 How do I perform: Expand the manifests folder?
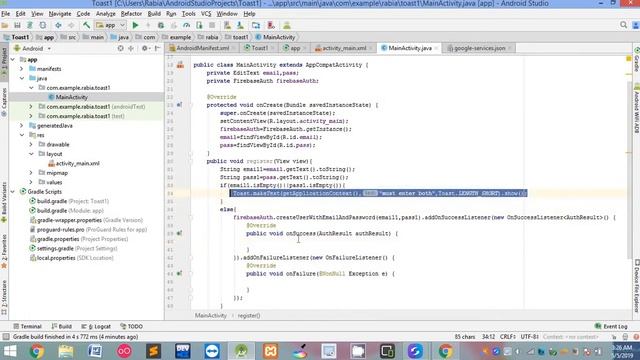[22, 69]
